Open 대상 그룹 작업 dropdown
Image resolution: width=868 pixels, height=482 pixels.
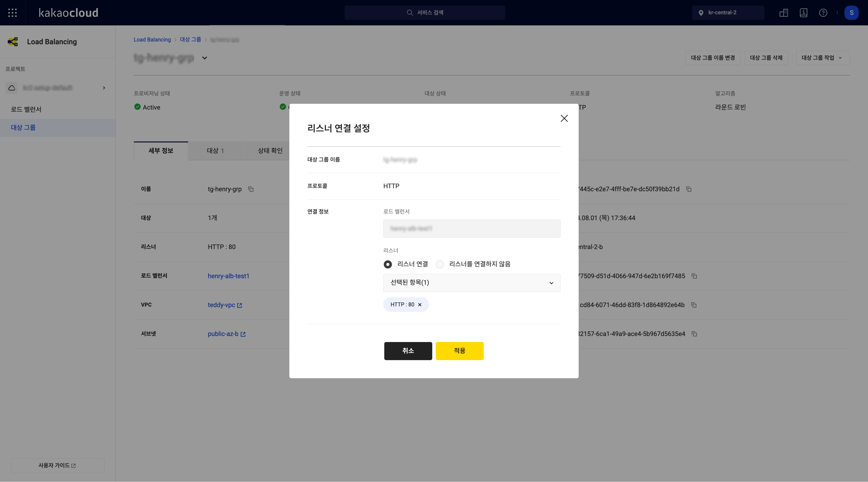pos(823,58)
